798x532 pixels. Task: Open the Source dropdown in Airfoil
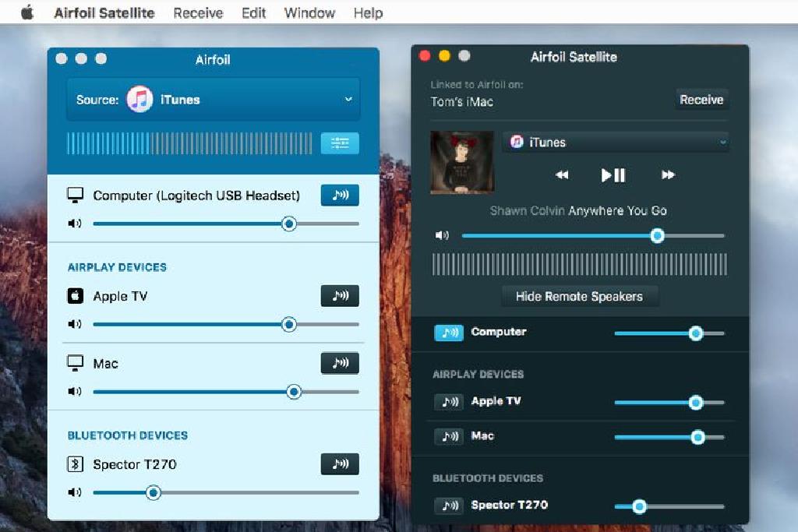[214, 99]
